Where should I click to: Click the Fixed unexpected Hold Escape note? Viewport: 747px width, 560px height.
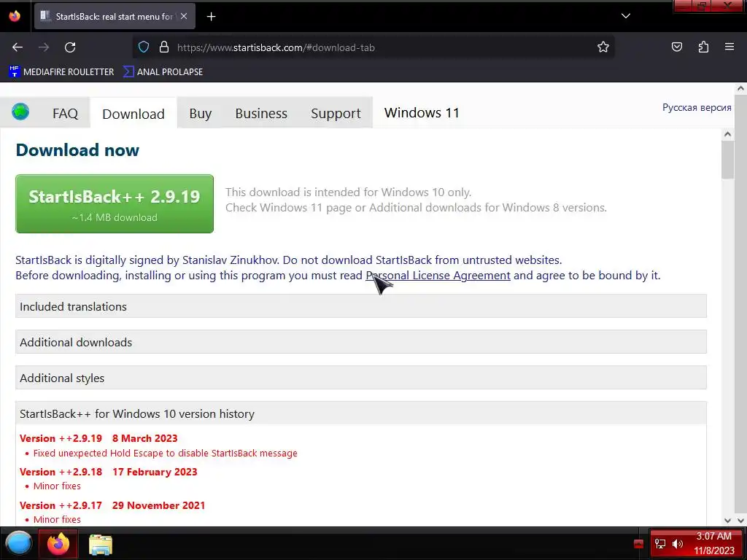(x=166, y=453)
